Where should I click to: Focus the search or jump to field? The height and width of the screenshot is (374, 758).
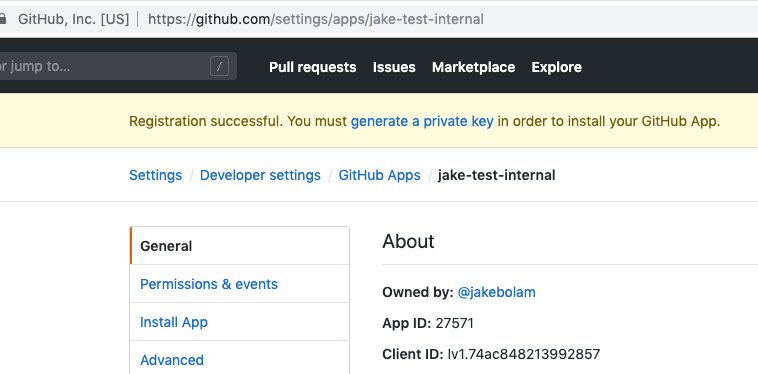click(x=118, y=66)
